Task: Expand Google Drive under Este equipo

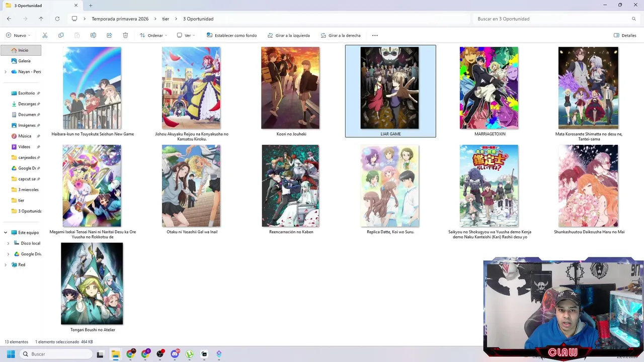Action: point(8,254)
